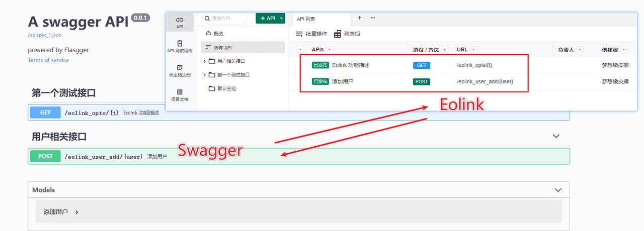Image resolution: width=644 pixels, height=231 pixels.
Task: Open the 负责人 column filter dropdown
Action: click(580, 50)
